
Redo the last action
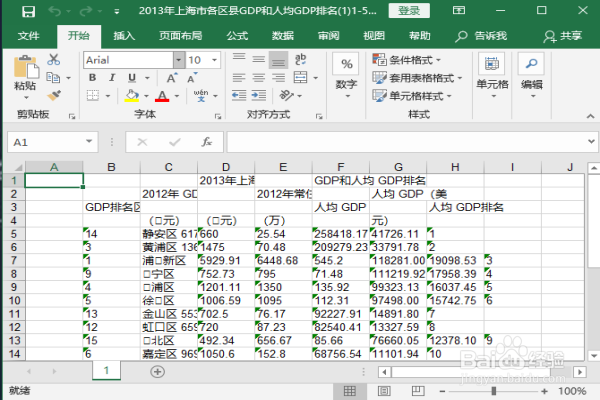coord(85,11)
